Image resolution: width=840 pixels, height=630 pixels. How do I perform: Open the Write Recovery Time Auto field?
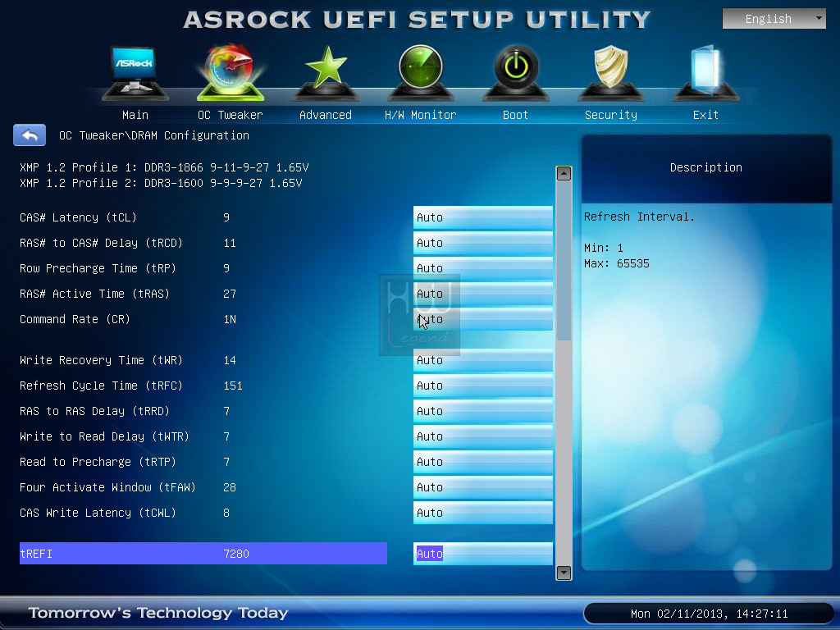[482, 361]
